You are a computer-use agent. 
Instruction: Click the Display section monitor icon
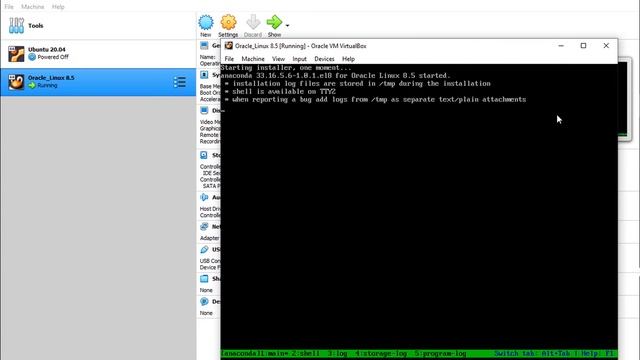pyautogui.click(x=204, y=110)
